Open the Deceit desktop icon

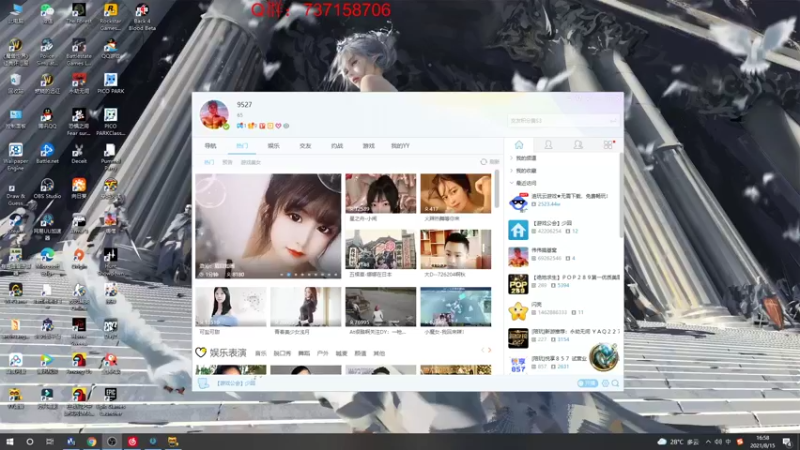tap(79, 153)
